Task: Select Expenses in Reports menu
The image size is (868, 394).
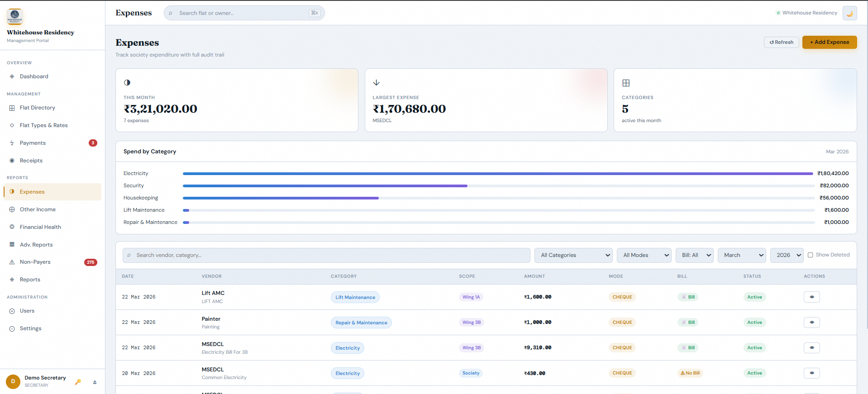Action: (x=52, y=192)
